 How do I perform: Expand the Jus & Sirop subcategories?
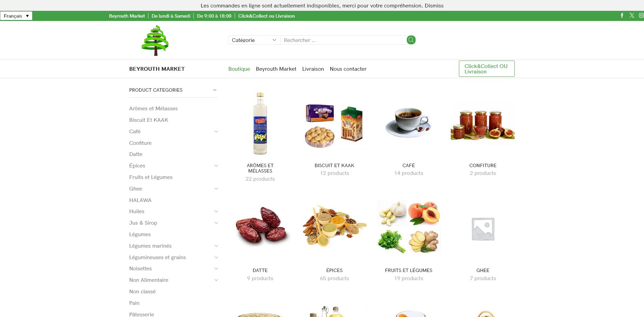pos(216,223)
